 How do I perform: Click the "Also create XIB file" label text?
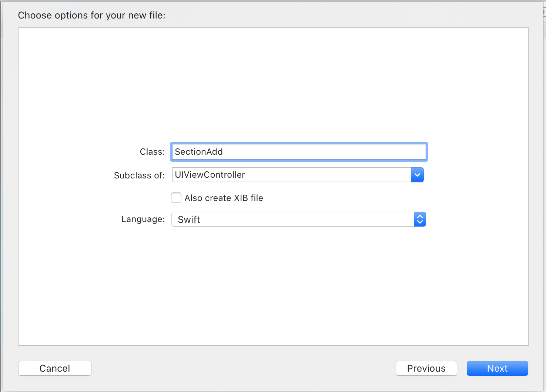coord(224,198)
